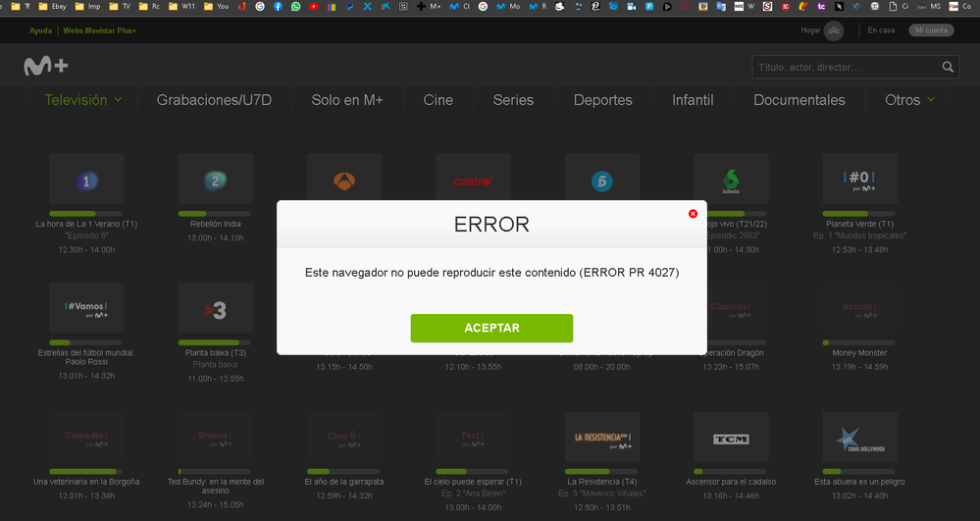Image resolution: width=980 pixels, height=521 pixels.
Task: Open Rebelión India programme title
Action: (x=215, y=224)
